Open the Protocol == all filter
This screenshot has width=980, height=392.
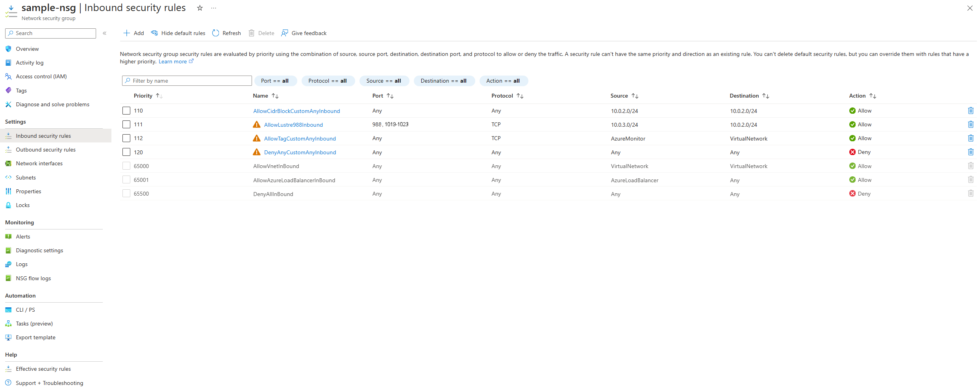pyautogui.click(x=328, y=81)
